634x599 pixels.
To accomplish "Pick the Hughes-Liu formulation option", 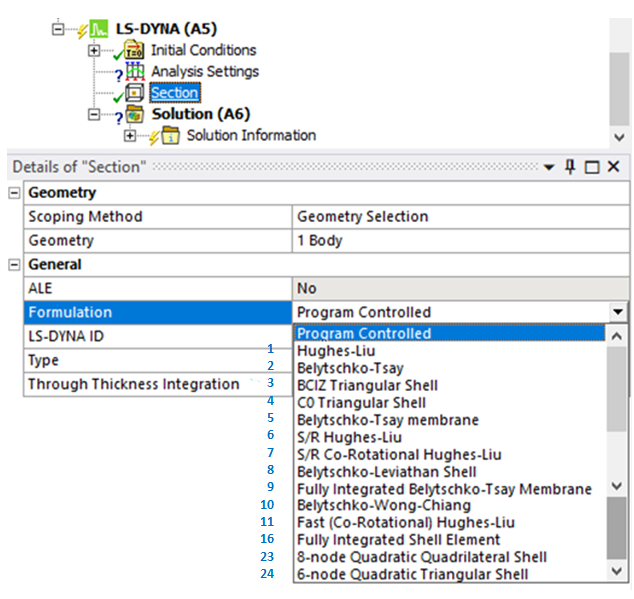I will pos(331,351).
